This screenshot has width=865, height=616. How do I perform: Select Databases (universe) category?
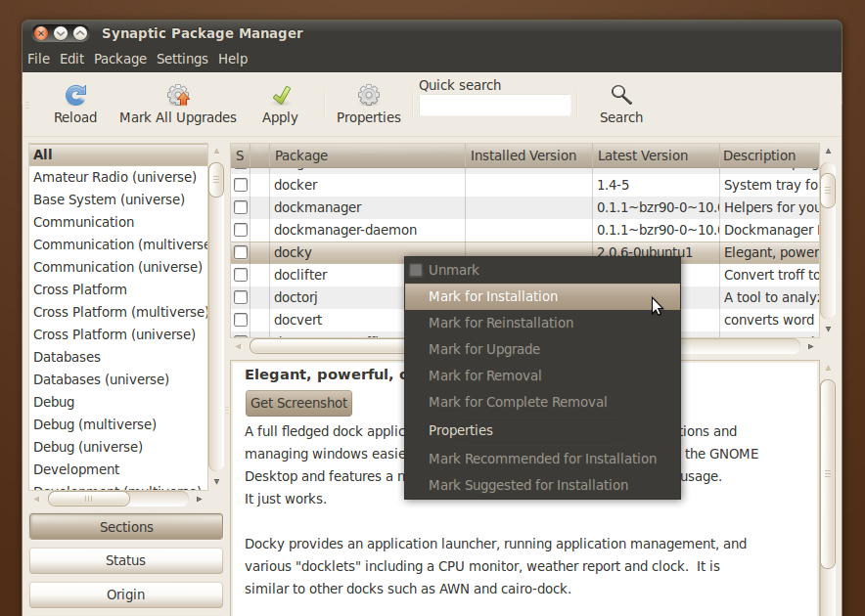point(118,379)
